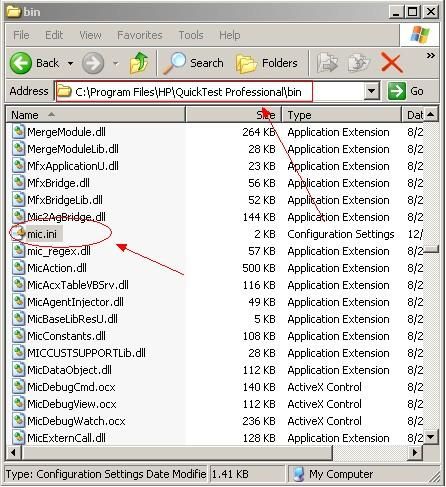The width and height of the screenshot is (446, 487).
Task: Select MicExternCall.dll file icon
Action: tap(19, 438)
